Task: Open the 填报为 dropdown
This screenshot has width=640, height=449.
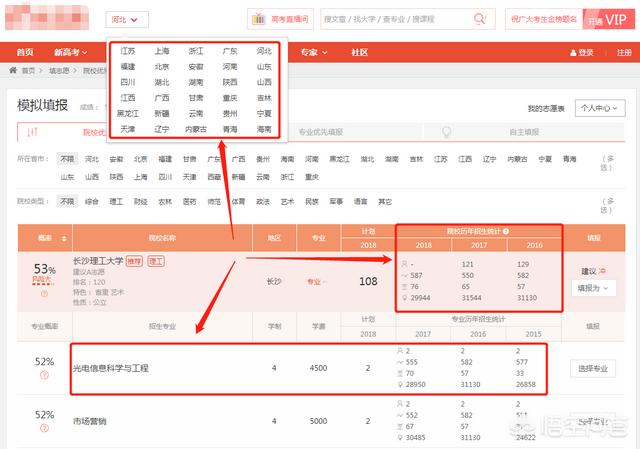Action: tap(595, 289)
